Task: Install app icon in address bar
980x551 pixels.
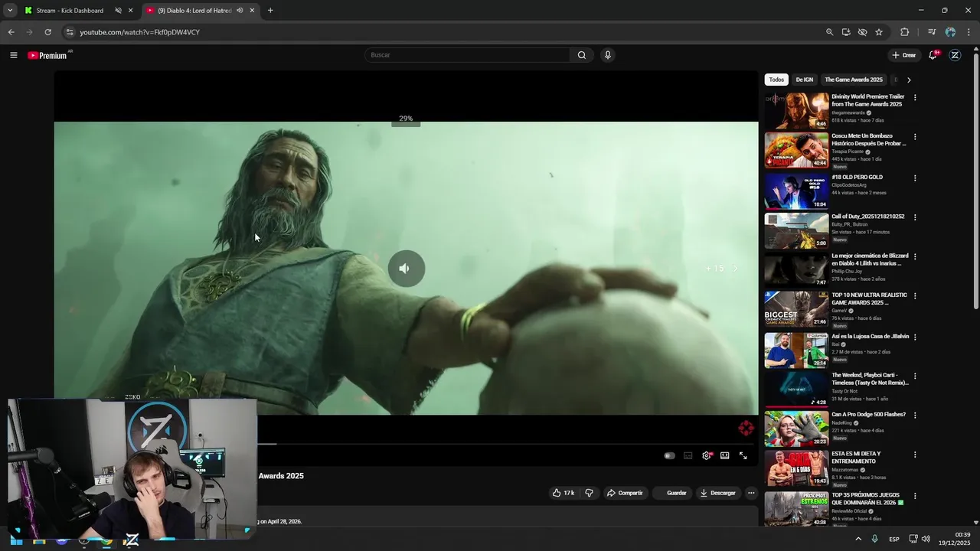Action: pos(846,32)
